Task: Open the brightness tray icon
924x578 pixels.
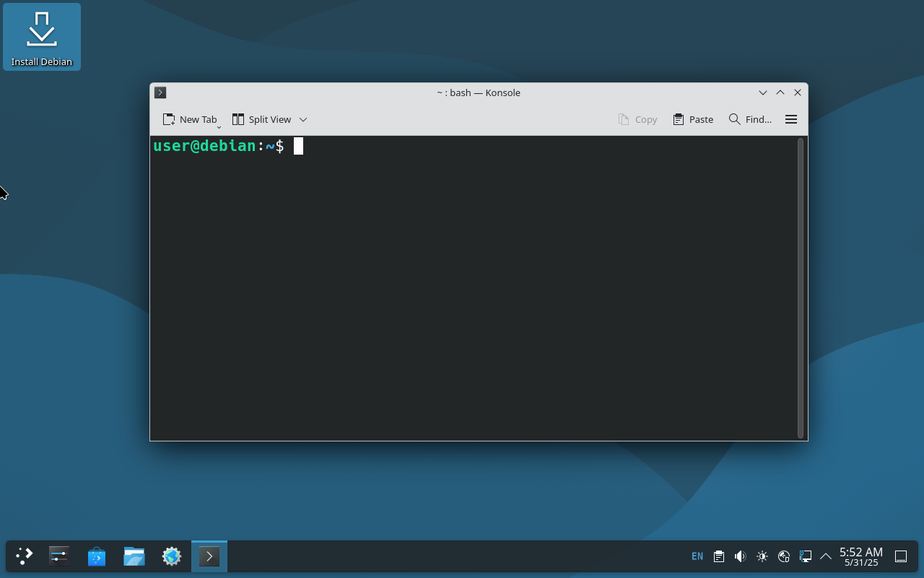Action: 762,556
